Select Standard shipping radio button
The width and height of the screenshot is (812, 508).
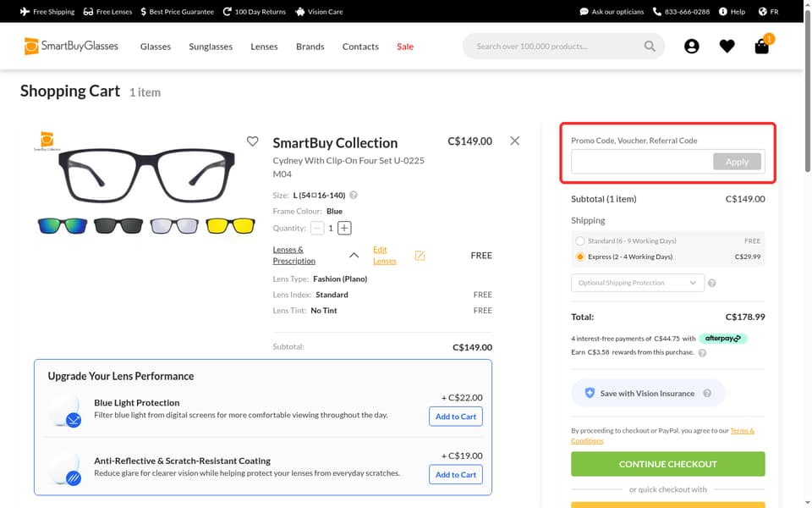[x=580, y=241]
